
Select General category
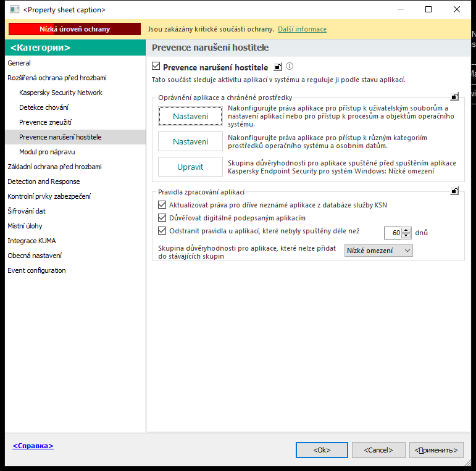point(75,63)
